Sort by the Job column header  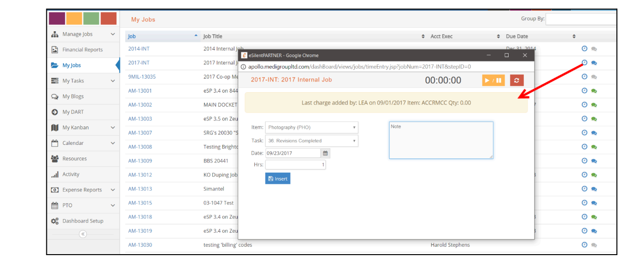point(163,36)
